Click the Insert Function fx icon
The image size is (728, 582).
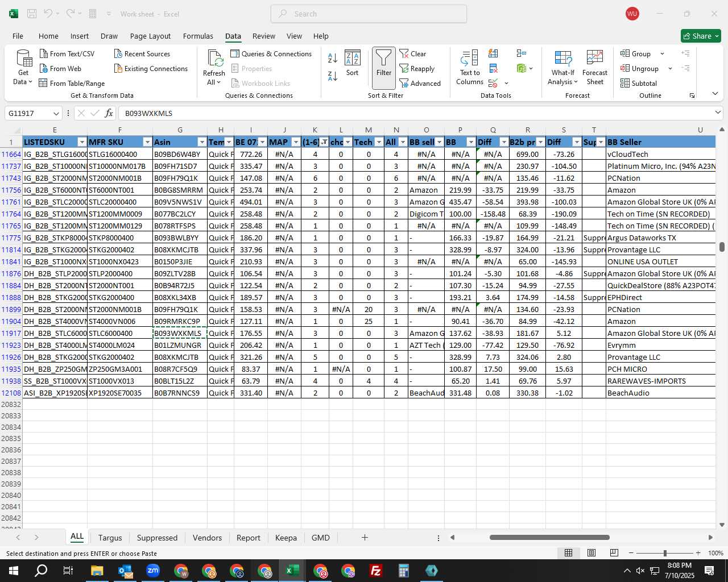pyautogui.click(x=109, y=113)
